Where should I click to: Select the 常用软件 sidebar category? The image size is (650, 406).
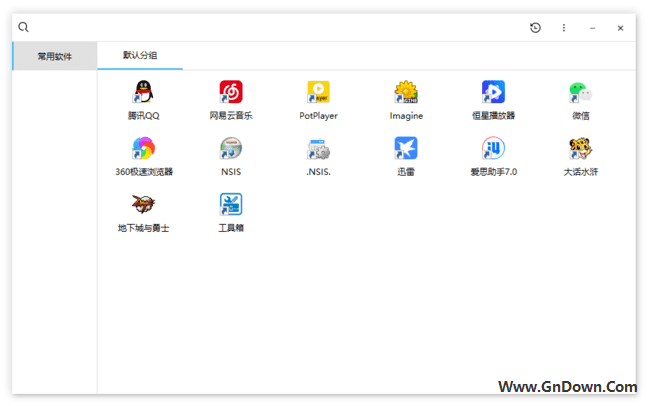(55, 56)
